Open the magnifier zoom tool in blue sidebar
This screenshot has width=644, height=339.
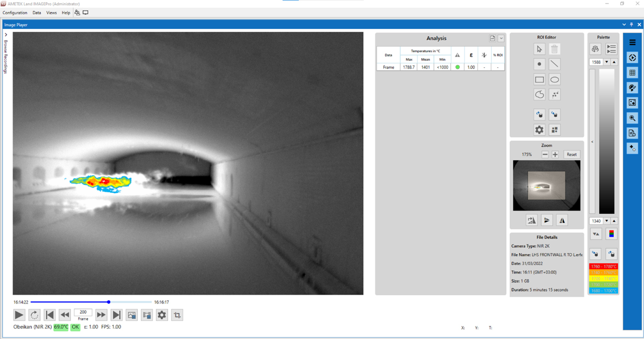pyautogui.click(x=632, y=118)
